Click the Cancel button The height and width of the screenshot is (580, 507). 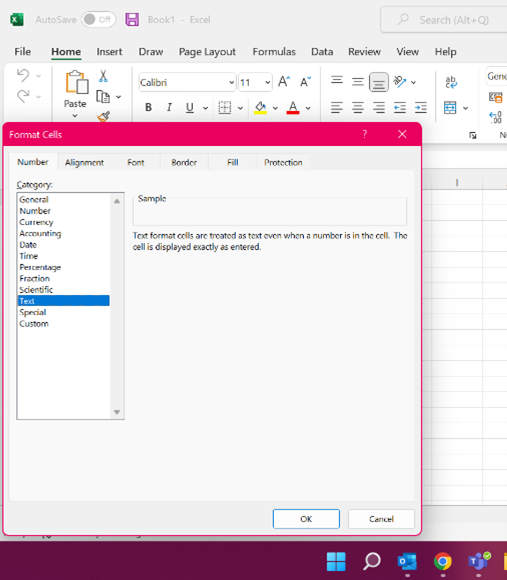(x=381, y=519)
